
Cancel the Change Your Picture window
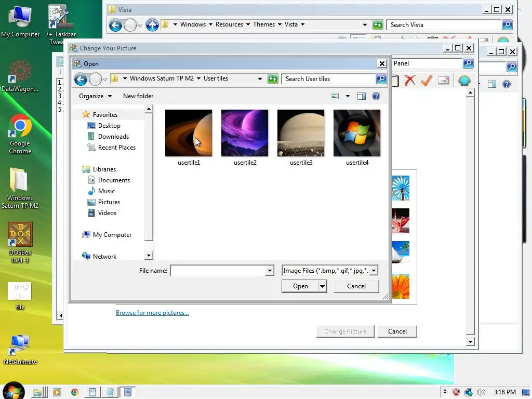tap(397, 331)
